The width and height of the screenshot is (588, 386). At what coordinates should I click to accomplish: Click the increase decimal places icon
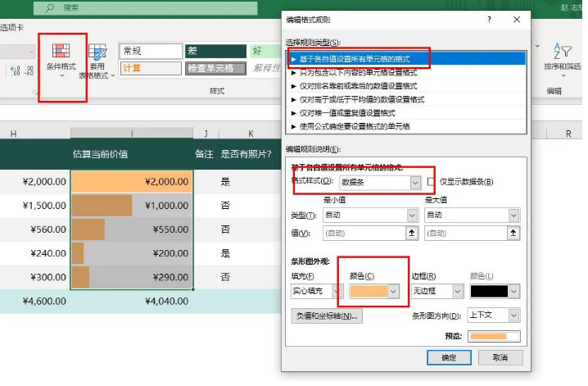coord(16,70)
